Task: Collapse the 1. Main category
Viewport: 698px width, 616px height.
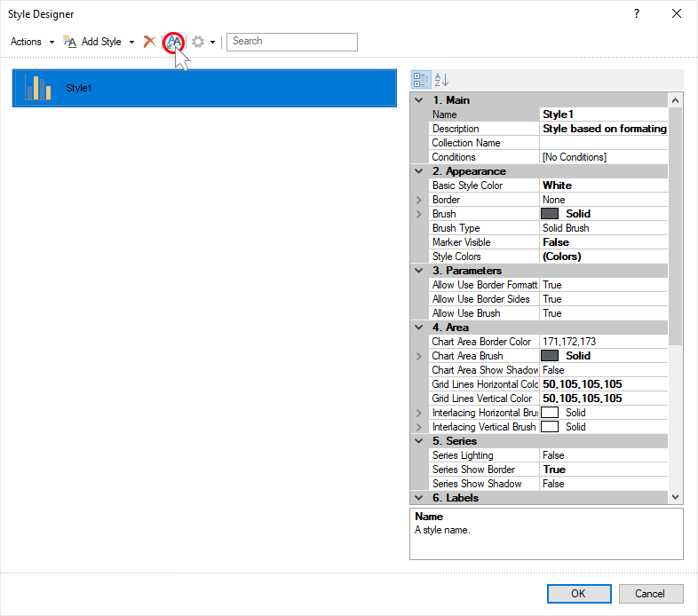Action: [419, 100]
